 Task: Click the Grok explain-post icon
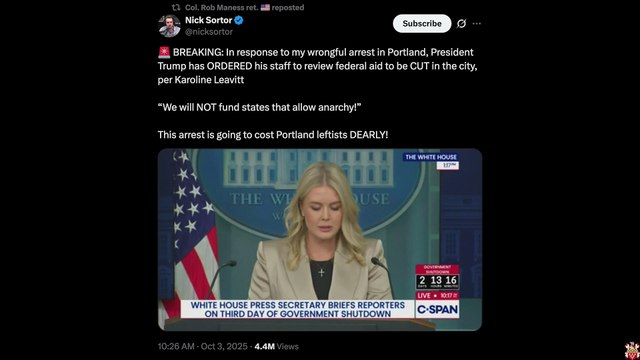click(x=461, y=24)
